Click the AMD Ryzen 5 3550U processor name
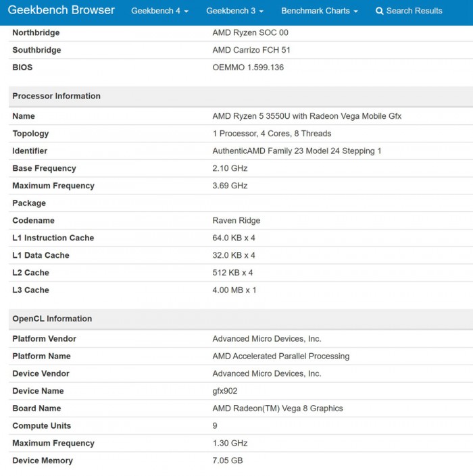This screenshot has height=476, width=473. [x=307, y=116]
